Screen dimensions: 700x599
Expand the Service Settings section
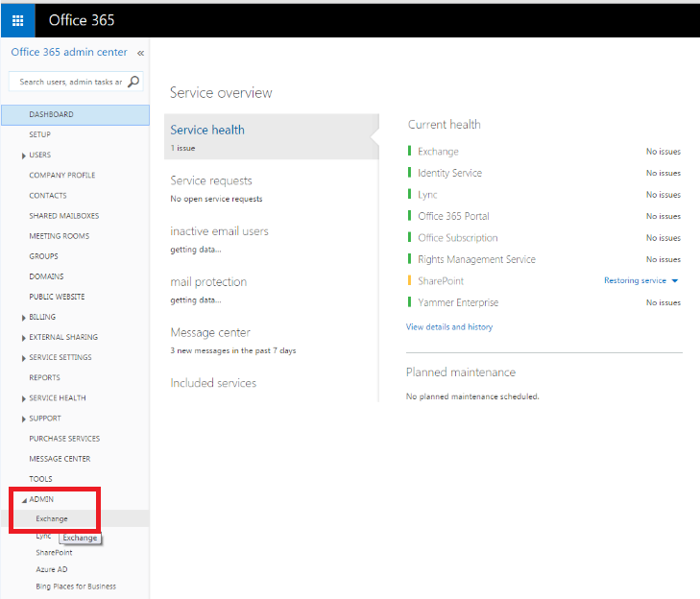coord(23,358)
